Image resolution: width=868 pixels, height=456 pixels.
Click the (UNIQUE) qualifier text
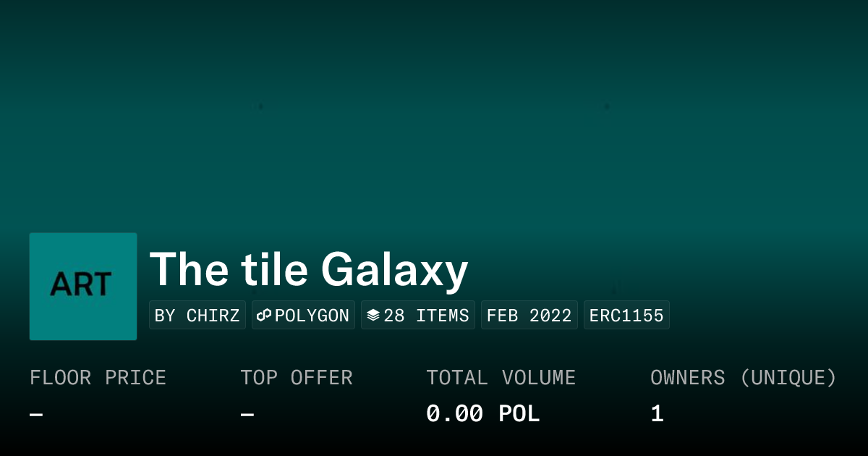point(788,378)
